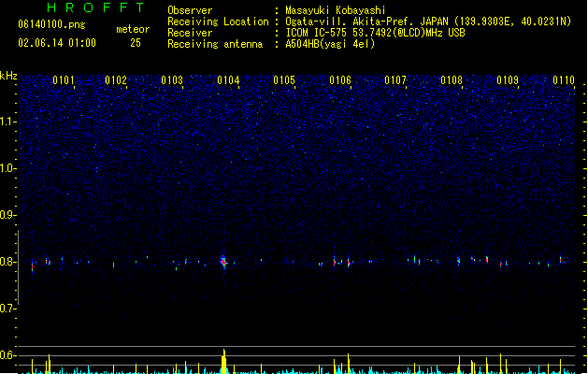The width and height of the screenshot is (588, 374).
Task: Click the date 02.06.14 01:00
Action: (x=57, y=43)
